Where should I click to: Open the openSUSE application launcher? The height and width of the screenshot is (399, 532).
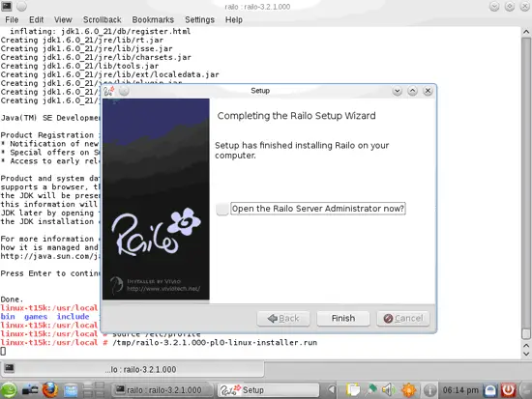9,390
